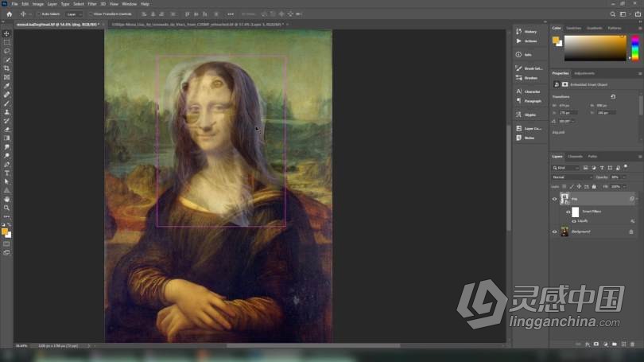Toggle the layer filter on/off switch
644x362 pixels.
626,167
